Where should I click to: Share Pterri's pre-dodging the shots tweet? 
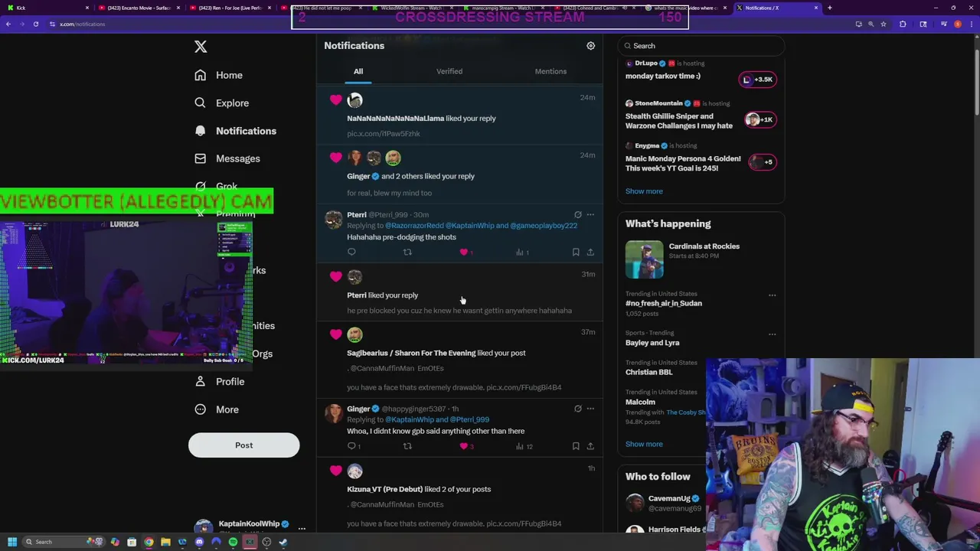(590, 252)
